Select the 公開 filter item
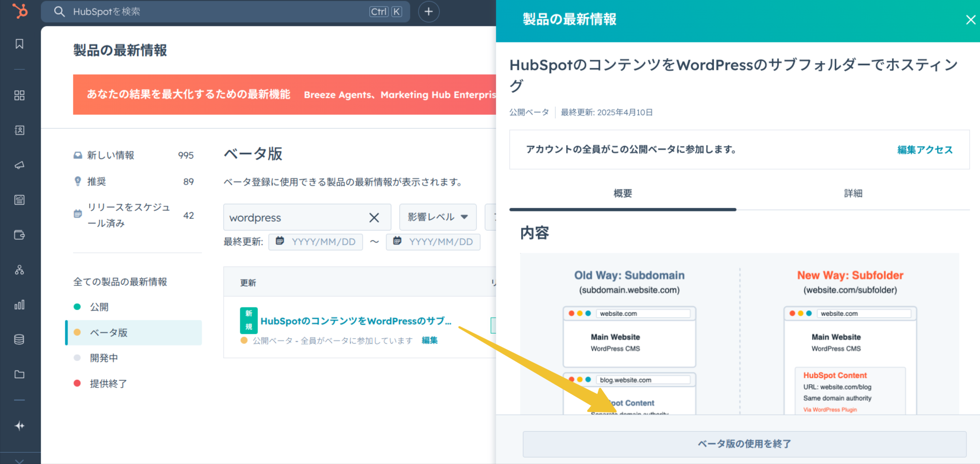This screenshot has width=980, height=464. click(133, 307)
